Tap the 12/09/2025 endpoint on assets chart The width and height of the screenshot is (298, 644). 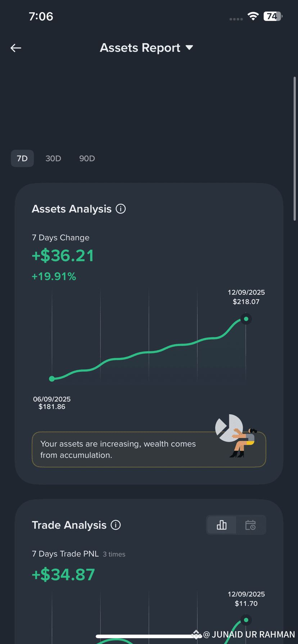(246, 319)
